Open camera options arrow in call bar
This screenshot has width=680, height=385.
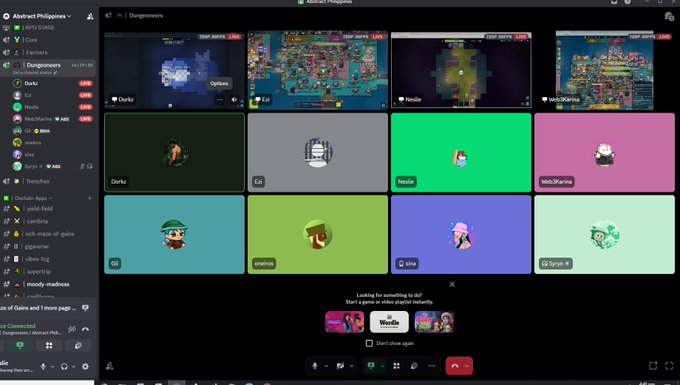point(352,366)
